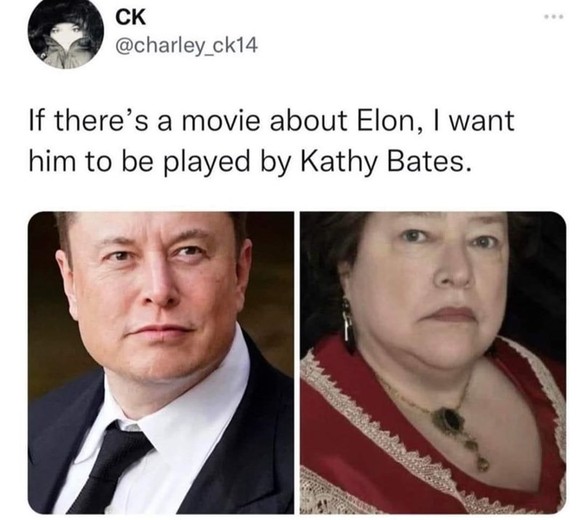Open the @charley_ck14 handle link
582x520 pixels.
pyautogui.click(x=187, y=46)
